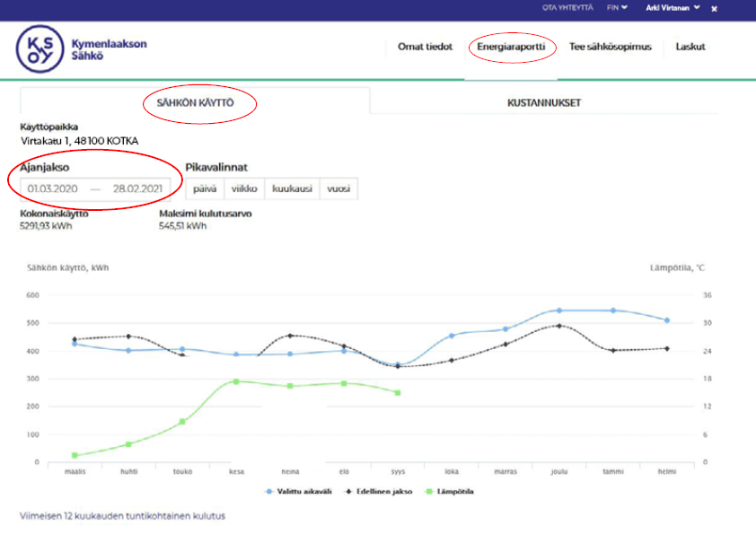Click the black data point for huhti
This screenshot has height=534, width=756.
pyautogui.click(x=128, y=337)
